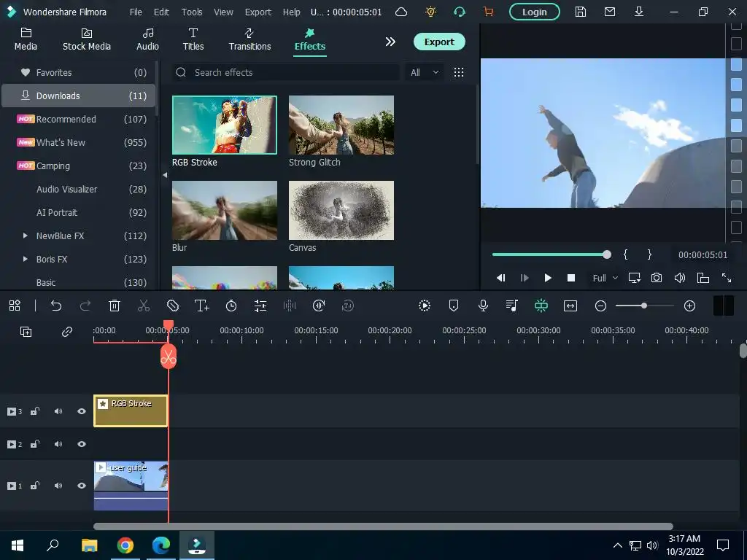Add text with the T+ icon
This screenshot has height=560, width=747.
click(202, 306)
